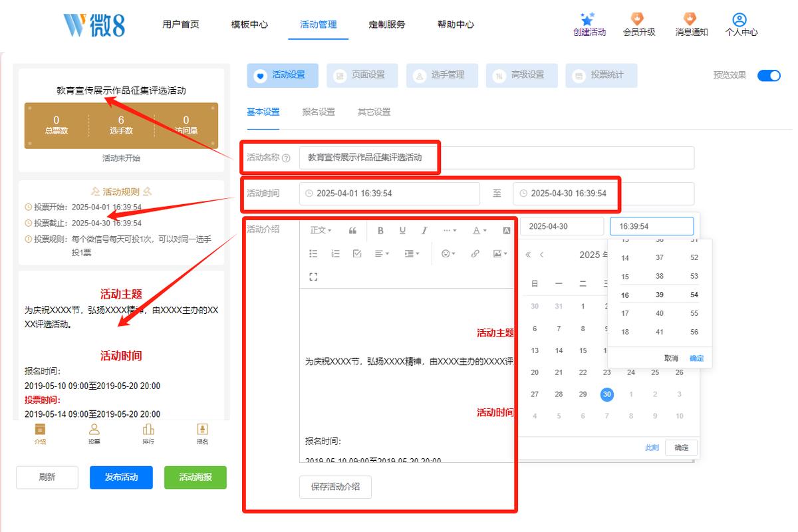Apply blockquote in the editor
Viewport: 798px width, 532px height.
(x=352, y=231)
